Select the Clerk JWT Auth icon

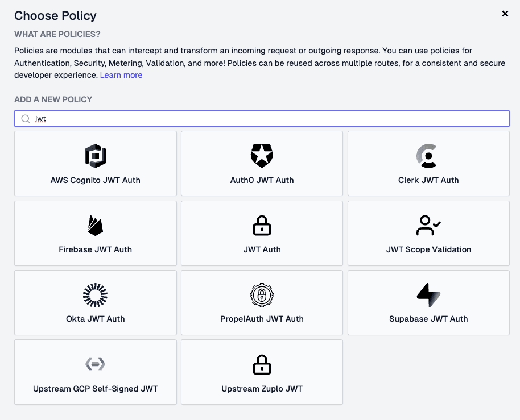pos(428,155)
